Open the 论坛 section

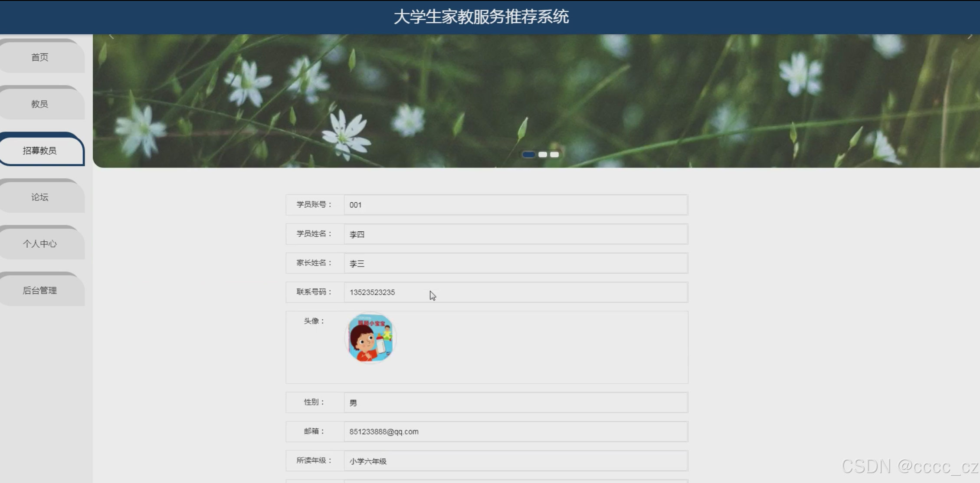(x=40, y=197)
